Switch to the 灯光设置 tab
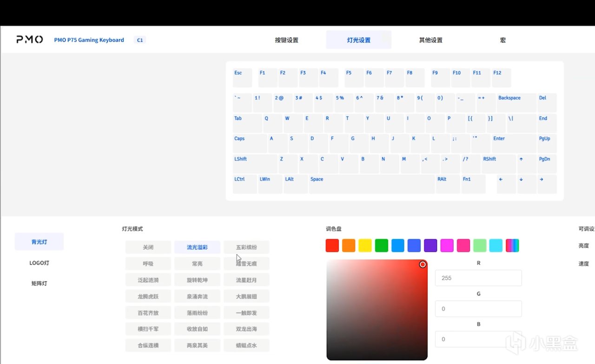Screen dimensions: 595x364 359,40
